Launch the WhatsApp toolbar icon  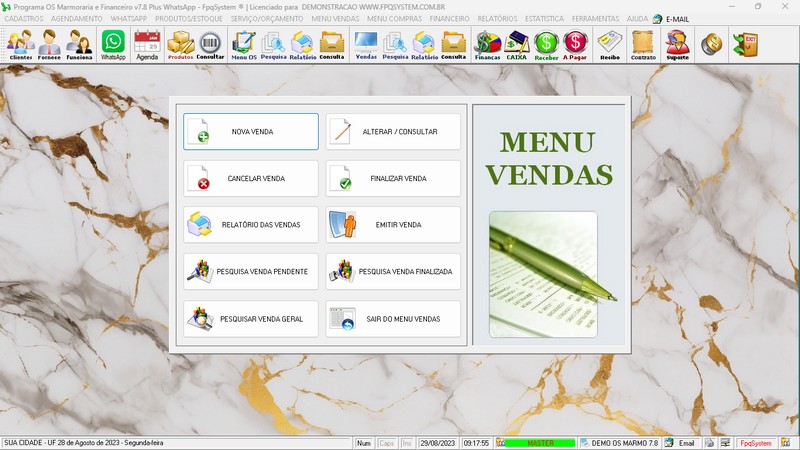[113, 45]
